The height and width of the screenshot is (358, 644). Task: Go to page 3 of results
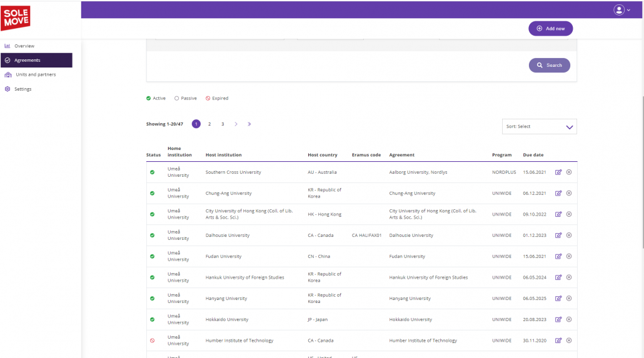click(x=223, y=124)
